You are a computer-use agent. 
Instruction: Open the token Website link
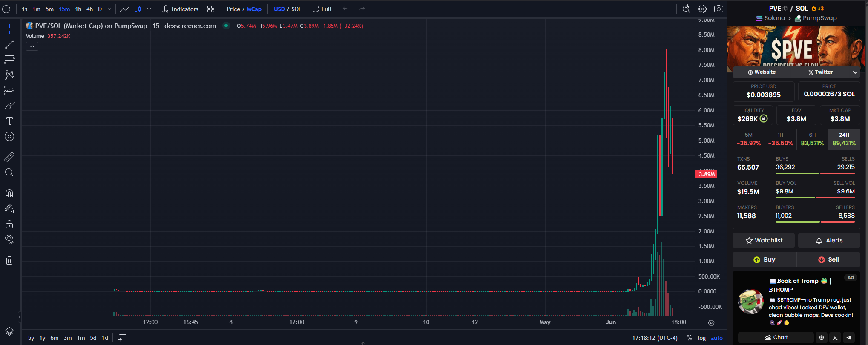[762, 72]
